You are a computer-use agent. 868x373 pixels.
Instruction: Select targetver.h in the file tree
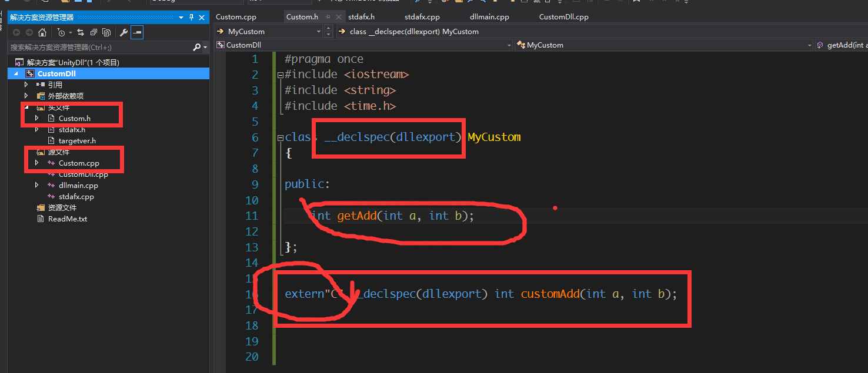[76, 141]
